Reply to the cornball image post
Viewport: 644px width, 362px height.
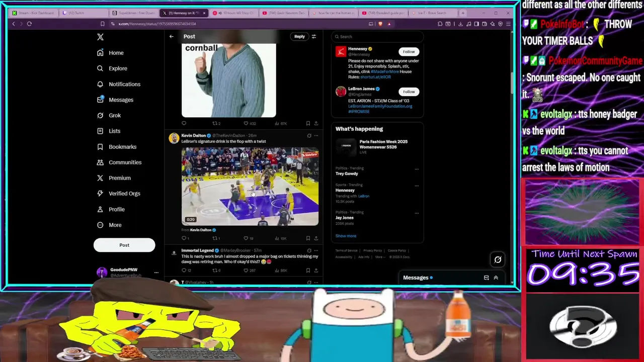pyautogui.click(x=184, y=123)
